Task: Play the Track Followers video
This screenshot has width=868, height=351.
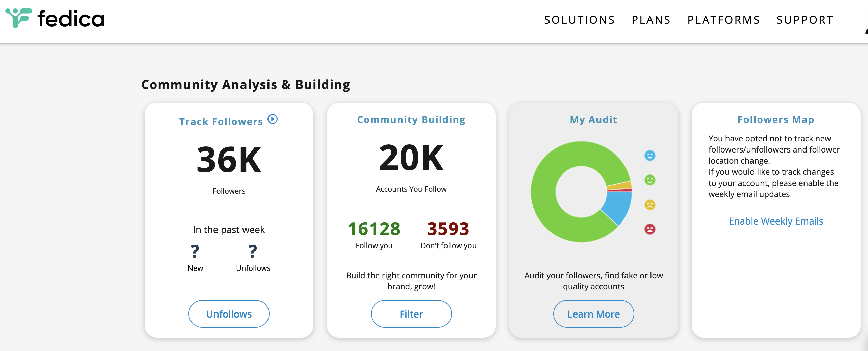Action: pyautogui.click(x=273, y=119)
